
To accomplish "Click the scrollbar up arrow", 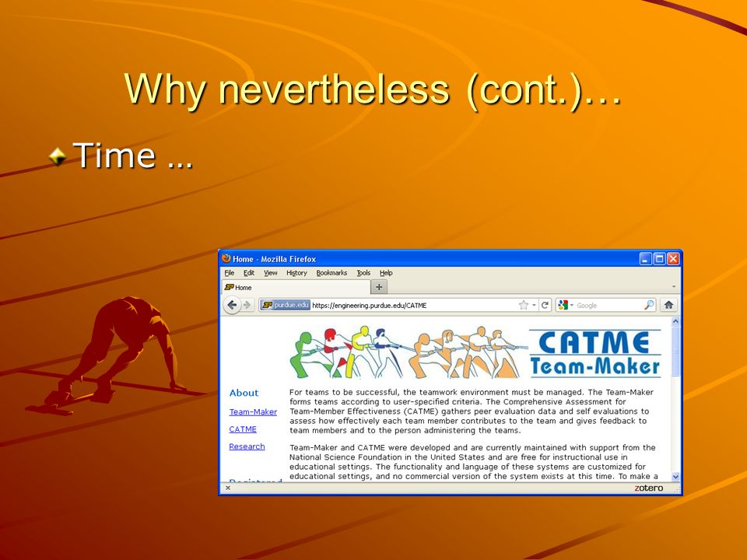I will point(675,321).
